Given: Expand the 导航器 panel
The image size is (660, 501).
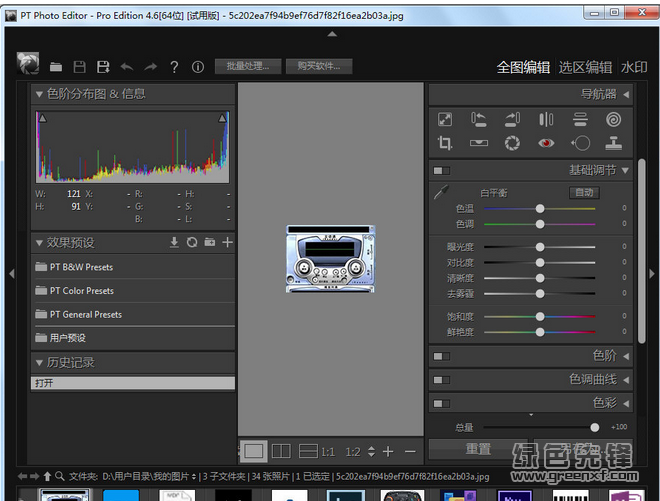Looking at the screenshot, I should 626,94.
